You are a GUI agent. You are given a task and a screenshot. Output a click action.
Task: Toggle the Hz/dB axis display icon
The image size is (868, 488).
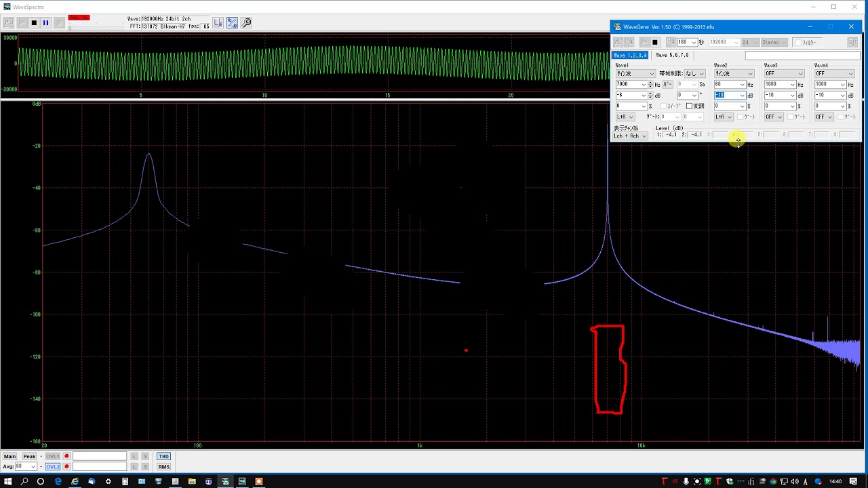233,22
